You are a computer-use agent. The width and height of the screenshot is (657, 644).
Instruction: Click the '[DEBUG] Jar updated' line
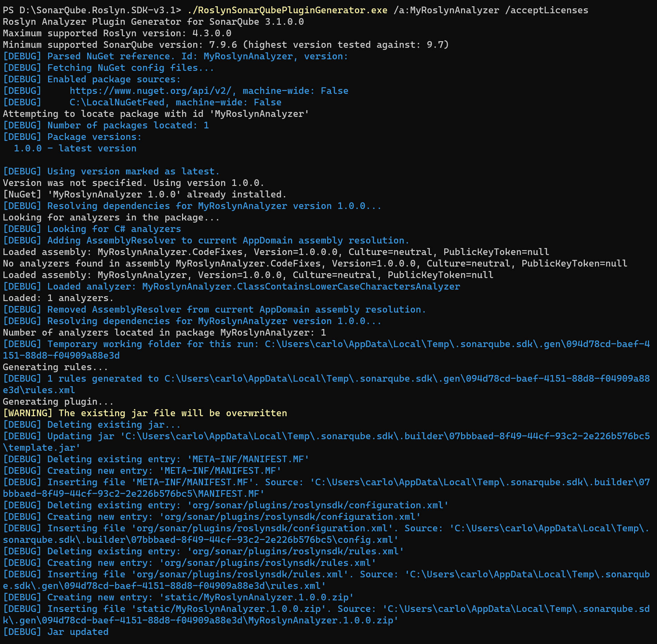point(56,632)
